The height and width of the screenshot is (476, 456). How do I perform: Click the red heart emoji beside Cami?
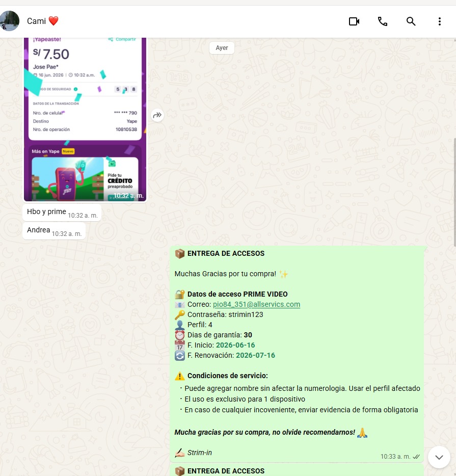tap(53, 21)
